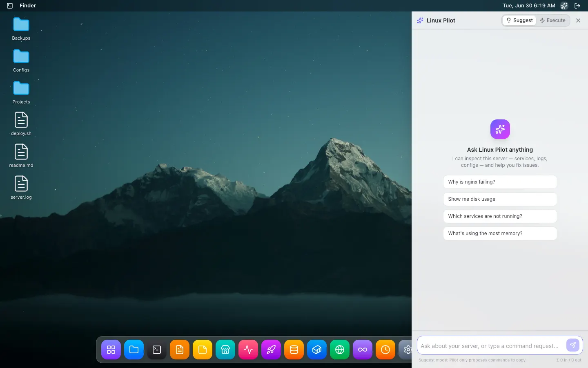Viewport: 588px width, 368px height.
Task: Open the orange text document app in dock
Action: click(x=180, y=350)
